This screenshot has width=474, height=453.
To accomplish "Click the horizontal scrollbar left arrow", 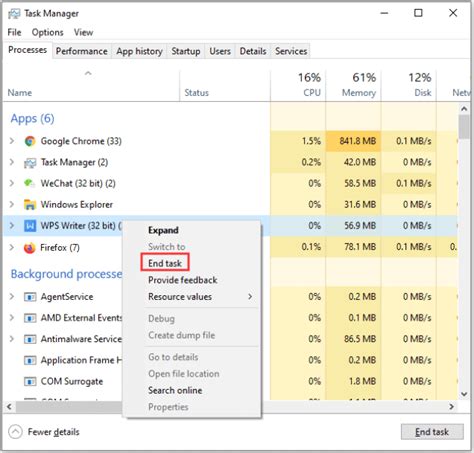I will [9, 407].
